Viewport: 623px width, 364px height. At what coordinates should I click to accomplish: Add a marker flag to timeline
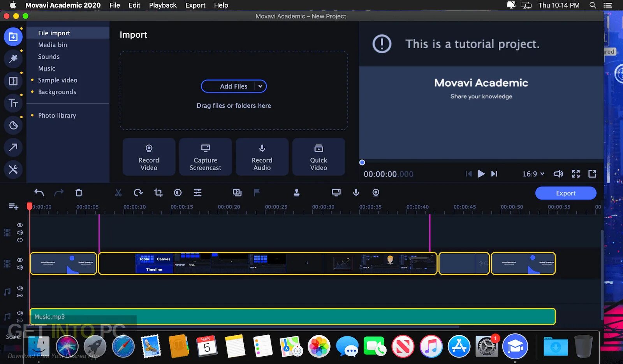point(257,192)
